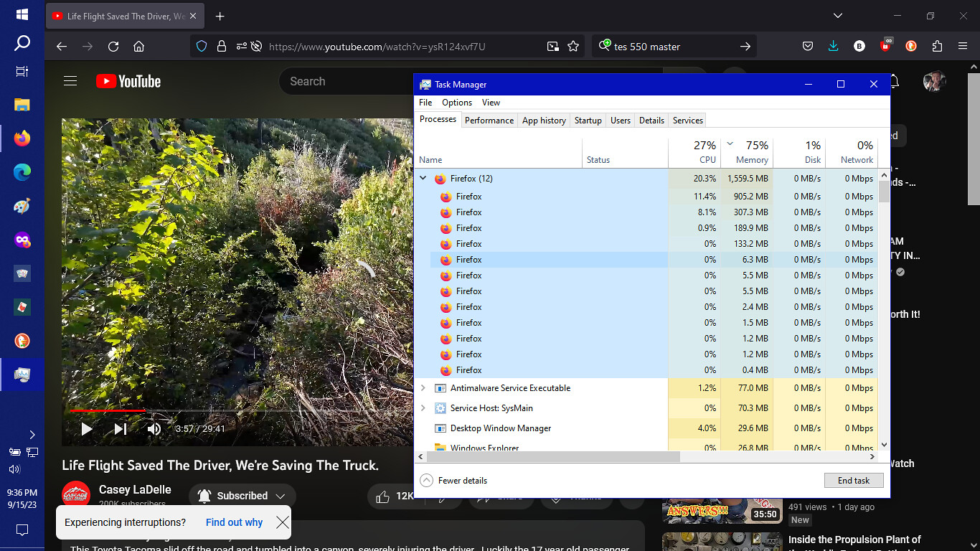The width and height of the screenshot is (980, 551).
Task: Click Find out why link
Action: click(234, 522)
